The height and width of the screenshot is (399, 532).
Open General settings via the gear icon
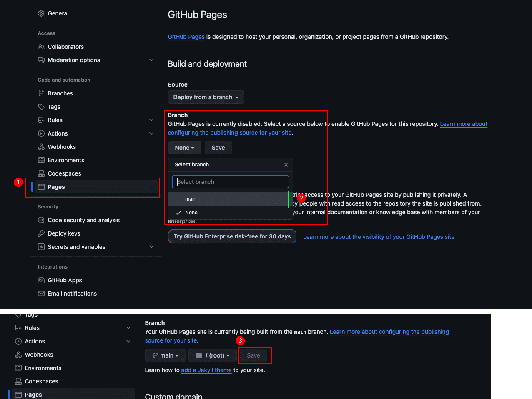coord(41,13)
